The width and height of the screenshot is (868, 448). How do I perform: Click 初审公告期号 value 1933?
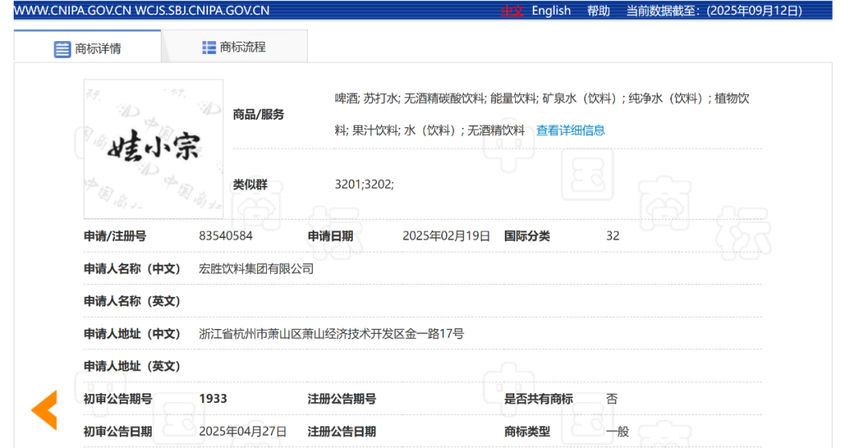point(213,399)
